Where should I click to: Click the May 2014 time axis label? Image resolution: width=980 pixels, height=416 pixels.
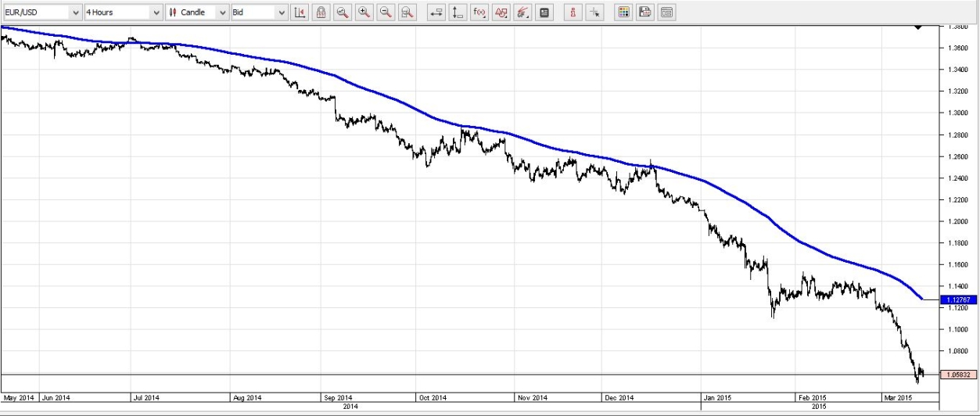click(x=18, y=398)
